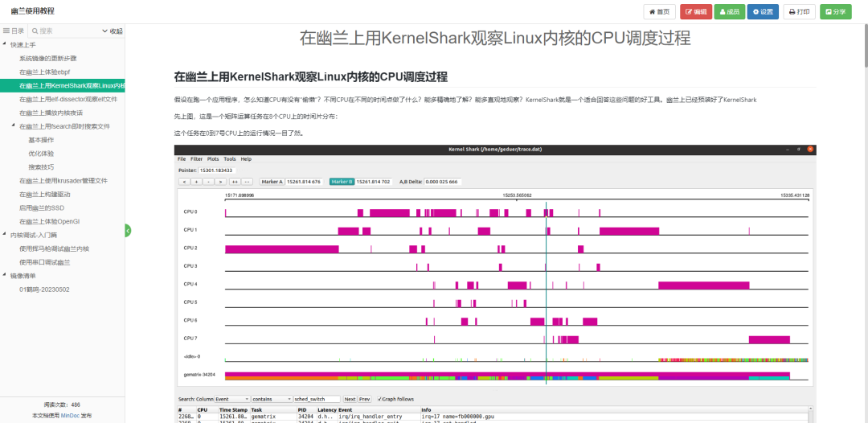Open the 01鹤鸣-20230502 document

44,290
